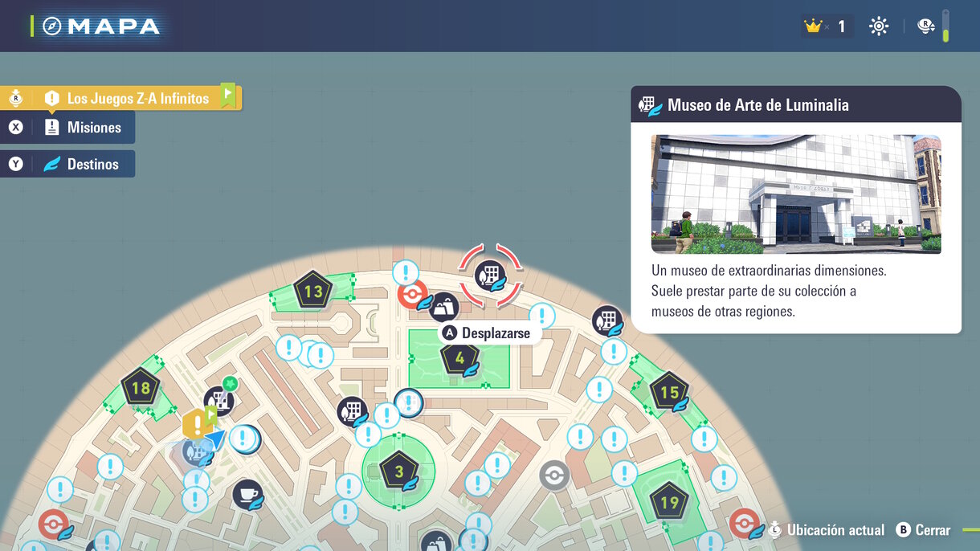
Task: Click the green zoom level bar
Action: (946, 27)
